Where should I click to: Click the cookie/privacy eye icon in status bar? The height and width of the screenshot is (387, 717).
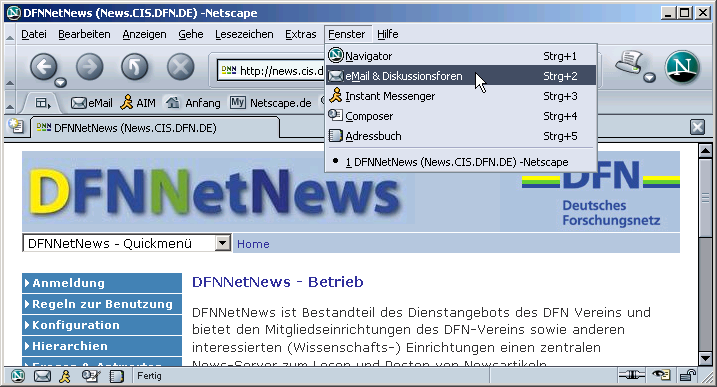(661, 376)
